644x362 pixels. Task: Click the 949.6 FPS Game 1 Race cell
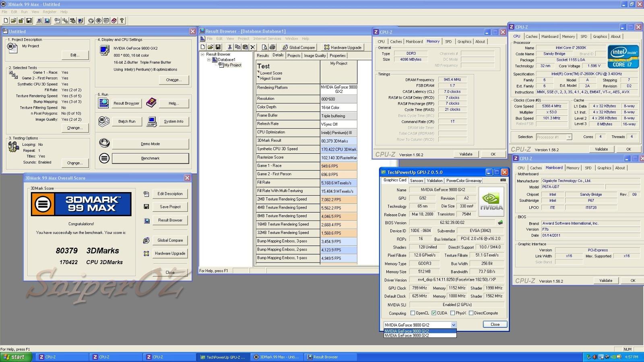pos(339,166)
